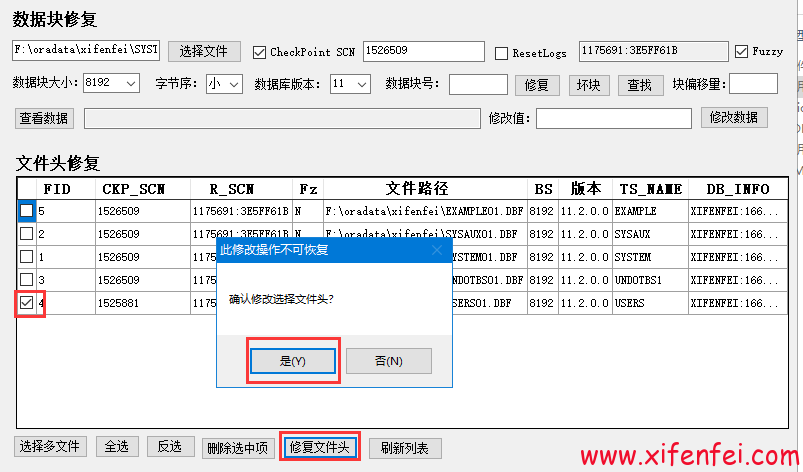This screenshot has width=803, height=472.
Task: Click the 选择多文件 button
Action: [x=50, y=446]
